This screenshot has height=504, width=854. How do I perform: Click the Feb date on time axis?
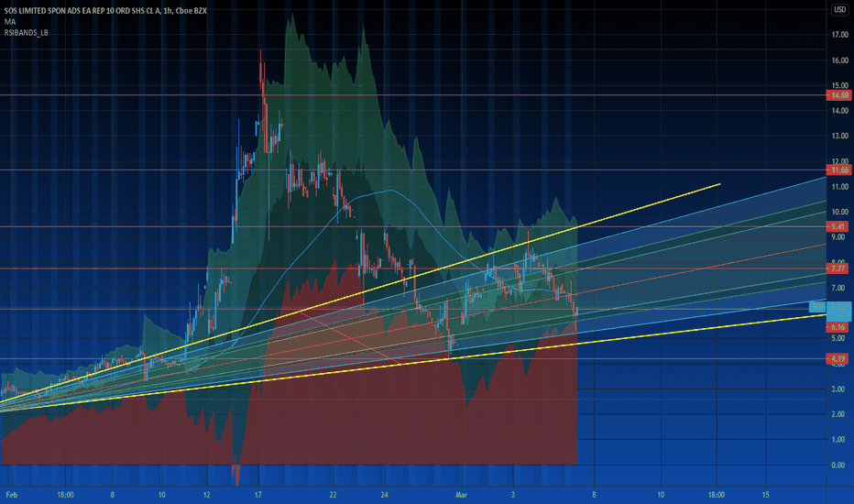[11, 495]
